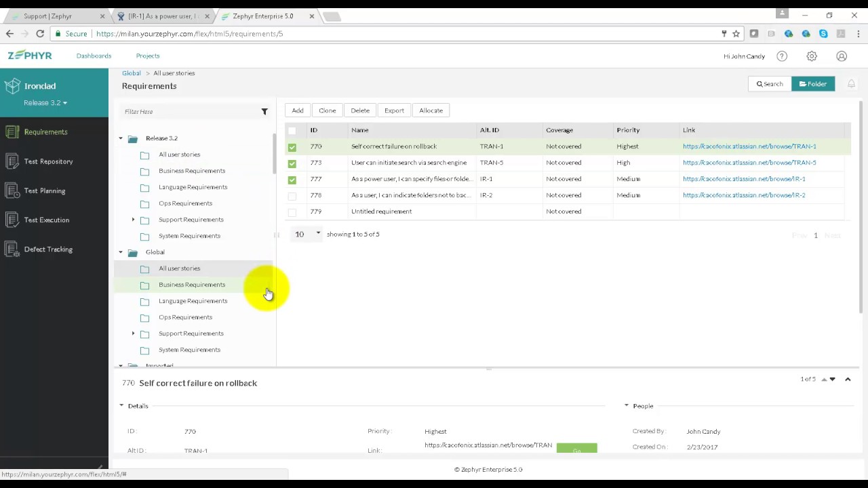The height and width of the screenshot is (488, 868).
Task: Go to next requirement using down arrow
Action: [833, 380]
